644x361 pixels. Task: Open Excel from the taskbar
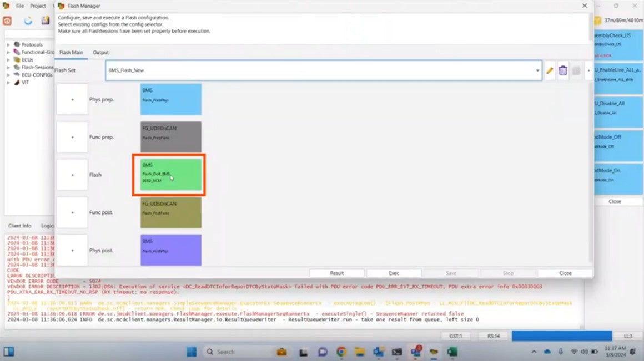coord(452,352)
